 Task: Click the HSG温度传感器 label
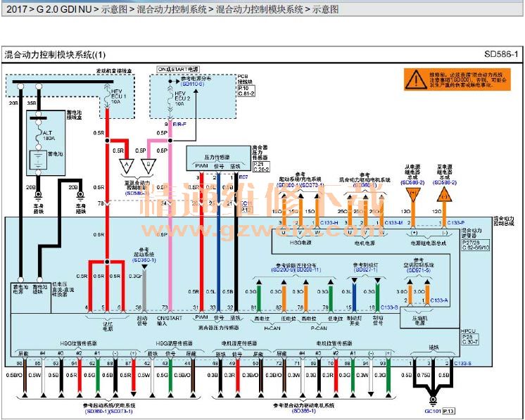pyautogui.click(x=174, y=343)
